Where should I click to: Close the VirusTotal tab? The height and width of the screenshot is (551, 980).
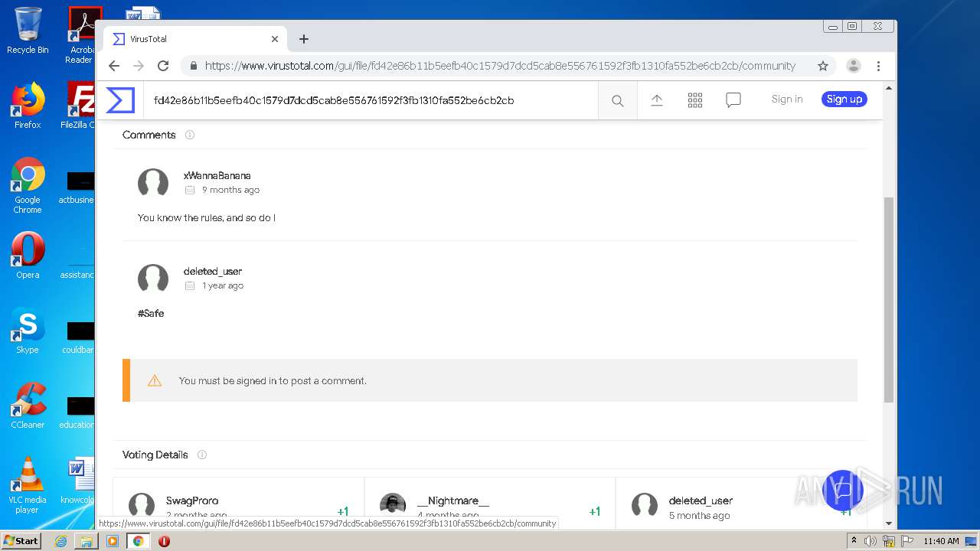tap(275, 39)
